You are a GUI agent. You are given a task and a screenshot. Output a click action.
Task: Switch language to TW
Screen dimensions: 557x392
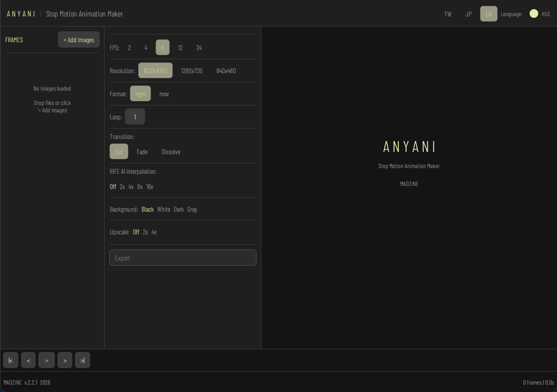[x=448, y=14]
